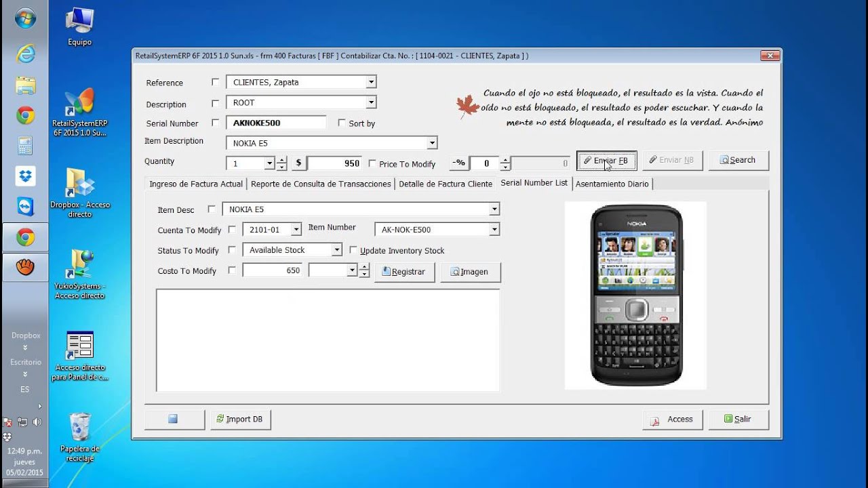Select YukioSystems - Acceso directo shortcut

tap(79, 274)
